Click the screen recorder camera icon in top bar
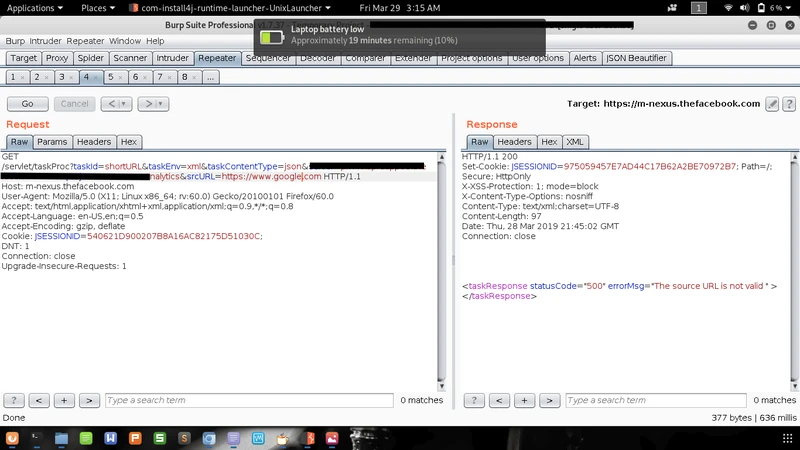Screen dimensions: 800x450 pyautogui.click(x=672, y=8)
